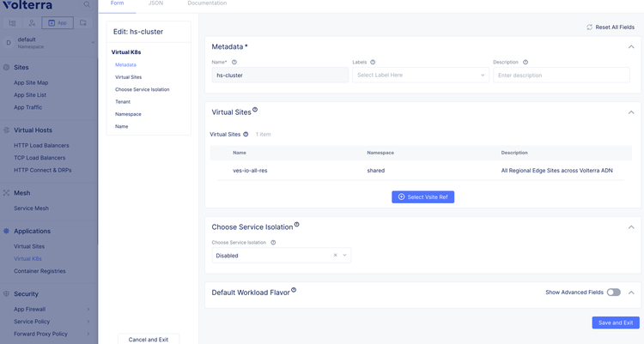Viewport: 644px width, 344px height.
Task: Open Service Mesh page
Action: pos(31,208)
